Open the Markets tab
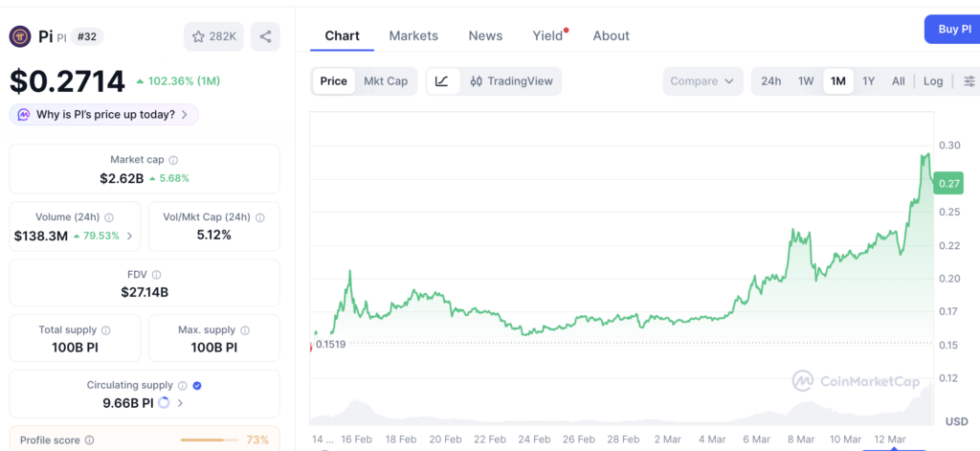Viewport: 980px width, 451px height. tap(413, 35)
